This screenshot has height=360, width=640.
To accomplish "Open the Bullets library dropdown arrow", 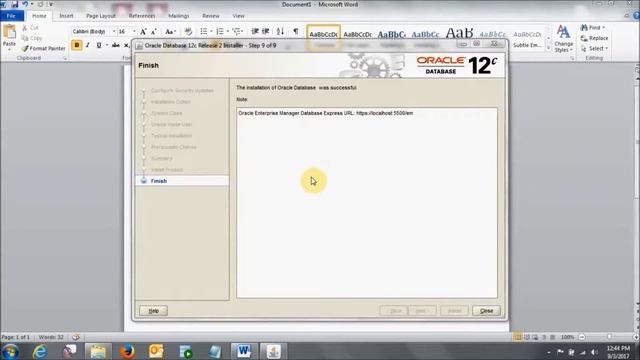I will 211,31.
